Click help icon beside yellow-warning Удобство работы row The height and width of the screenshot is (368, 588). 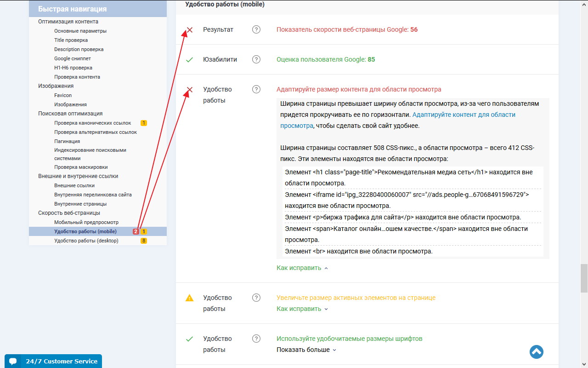256,298
